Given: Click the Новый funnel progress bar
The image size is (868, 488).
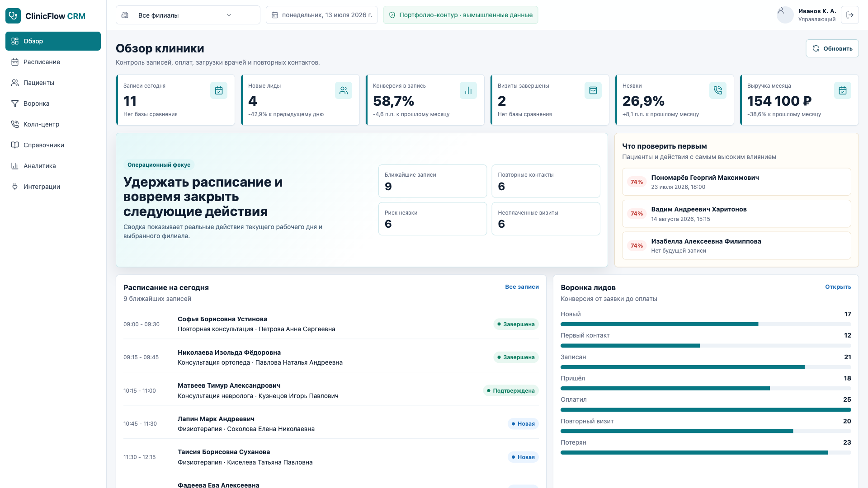Looking at the screenshot, I should pyautogui.click(x=706, y=324).
